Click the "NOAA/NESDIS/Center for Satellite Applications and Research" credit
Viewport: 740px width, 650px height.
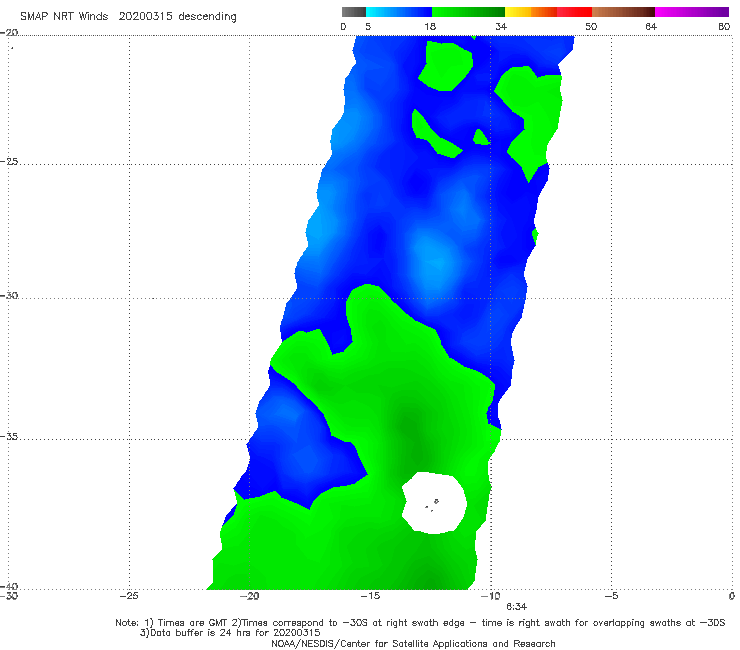(413, 643)
